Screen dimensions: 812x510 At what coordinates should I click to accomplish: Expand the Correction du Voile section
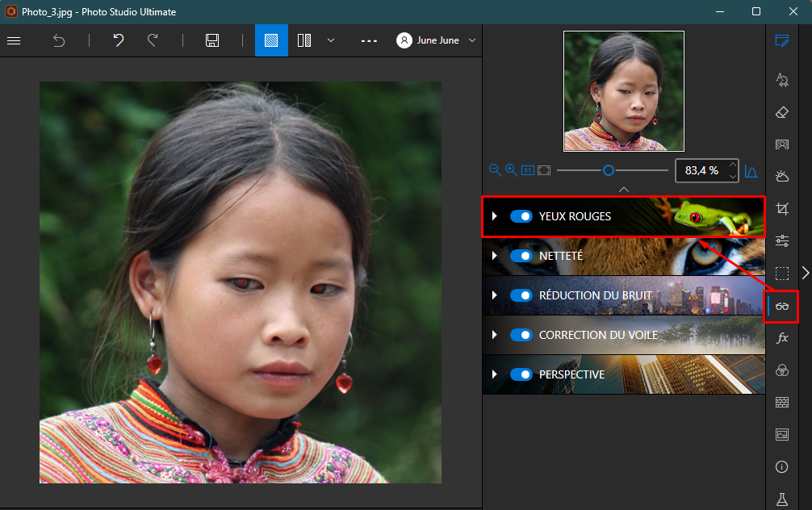tap(495, 335)
